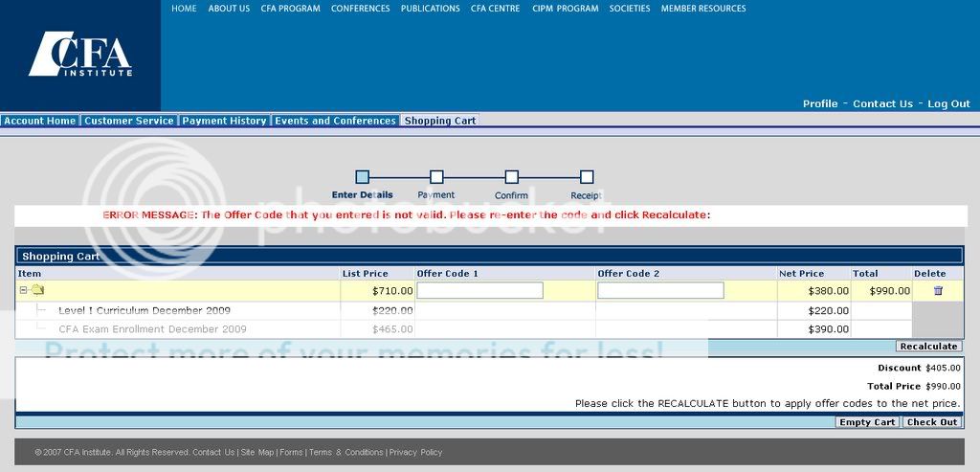Screen dimensions: 980x472
Task: Click the CFA Institute logo
Action: point(80,55)
